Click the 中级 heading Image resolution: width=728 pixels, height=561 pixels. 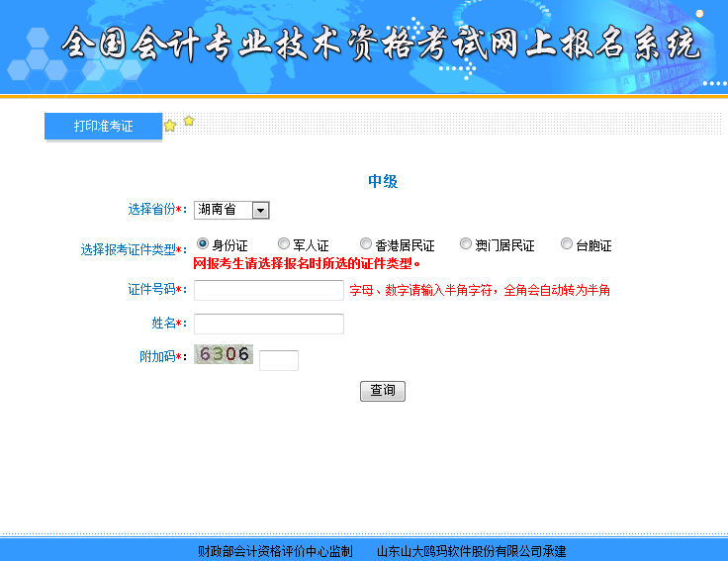coord(383,181)
